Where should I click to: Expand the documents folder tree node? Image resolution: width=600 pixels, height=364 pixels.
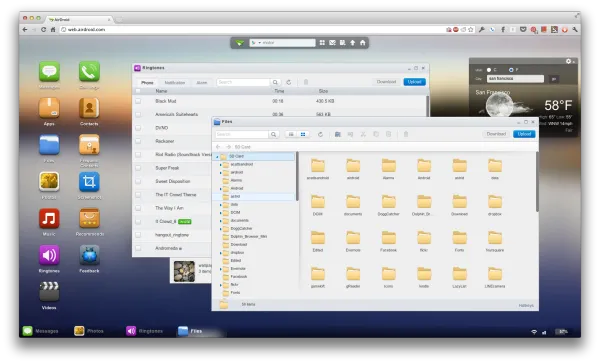point(220,221)
